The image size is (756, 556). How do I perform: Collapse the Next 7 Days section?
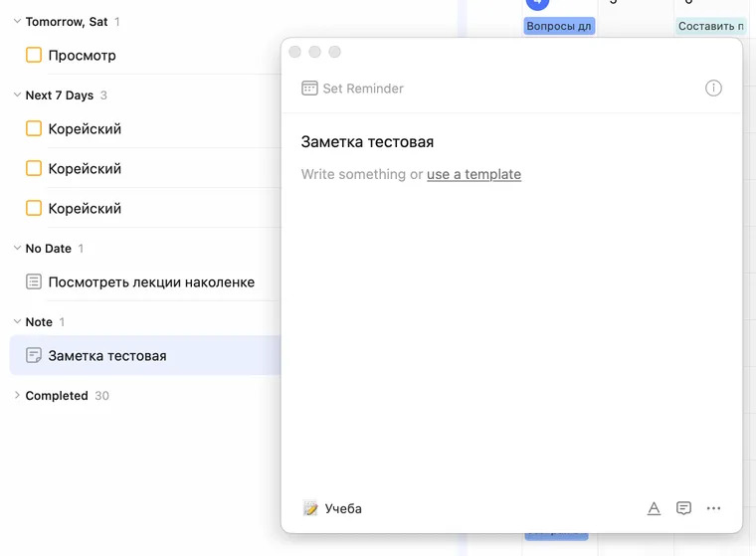click(x=17, y=95)
